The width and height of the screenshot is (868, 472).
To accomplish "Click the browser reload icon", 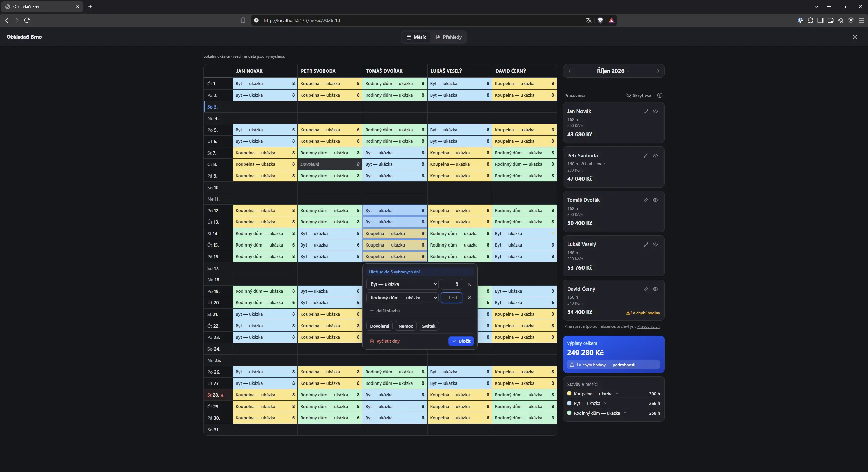I will 27,20.
